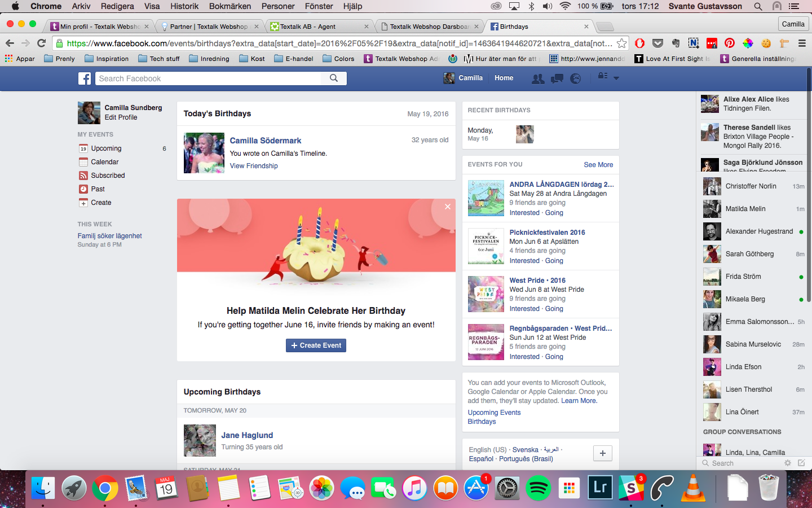The height and width of the screenshot is (508, 812).
Task: Open Facebook messages icon in header
Action: 557,78
